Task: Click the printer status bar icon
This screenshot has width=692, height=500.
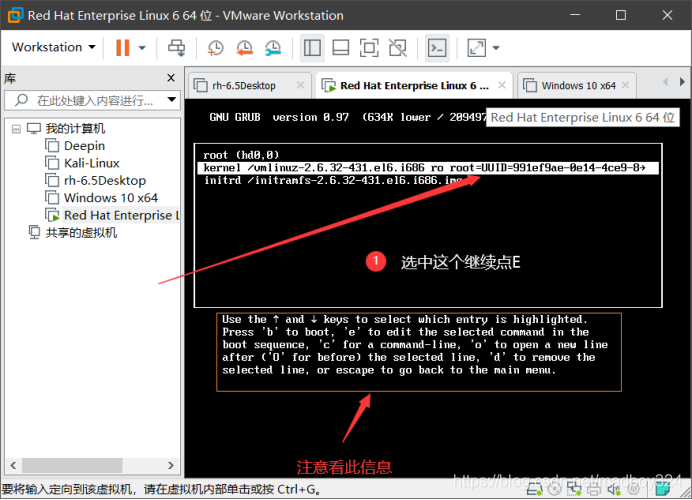Action: pos(594,489)
